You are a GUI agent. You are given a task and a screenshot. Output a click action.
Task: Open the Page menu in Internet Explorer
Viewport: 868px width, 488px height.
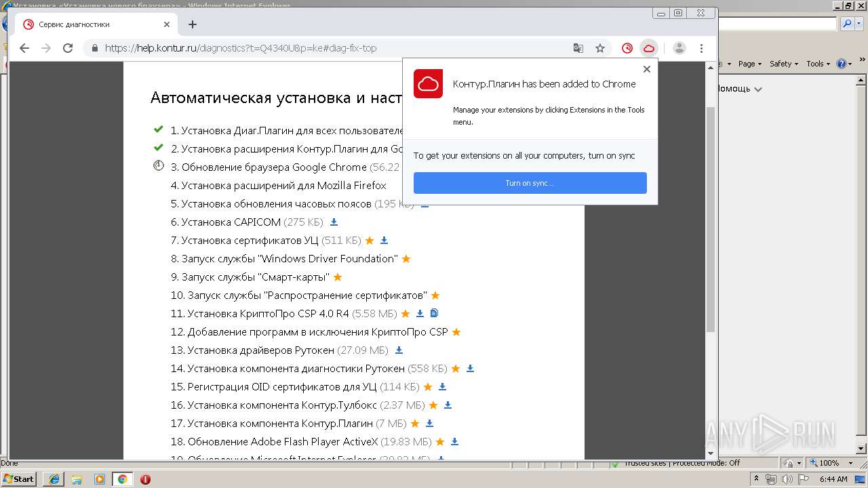[750, 64]
